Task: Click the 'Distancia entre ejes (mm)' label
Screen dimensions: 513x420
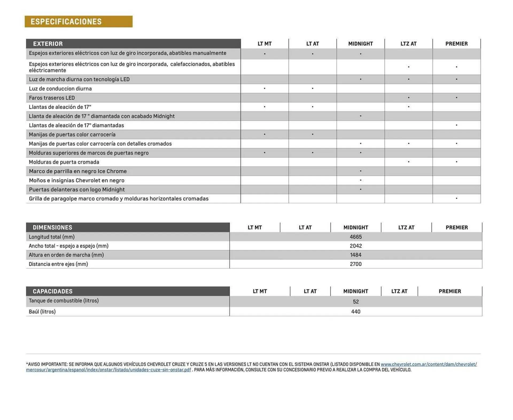Action: [x=58, y=264]
